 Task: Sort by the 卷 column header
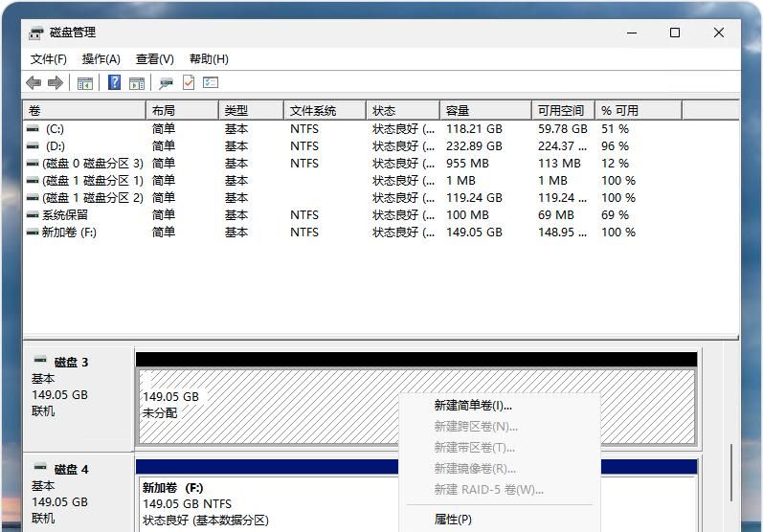point(84,110)
